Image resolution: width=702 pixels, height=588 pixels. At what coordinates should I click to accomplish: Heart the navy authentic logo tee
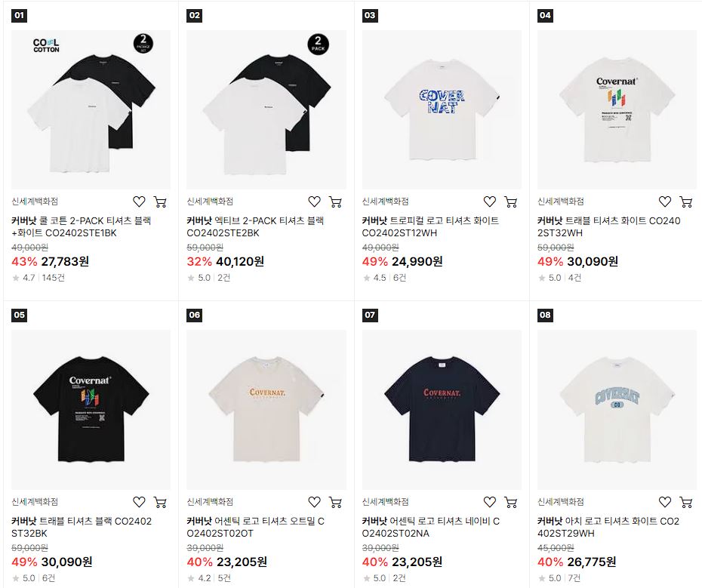(x=490, y=503)
